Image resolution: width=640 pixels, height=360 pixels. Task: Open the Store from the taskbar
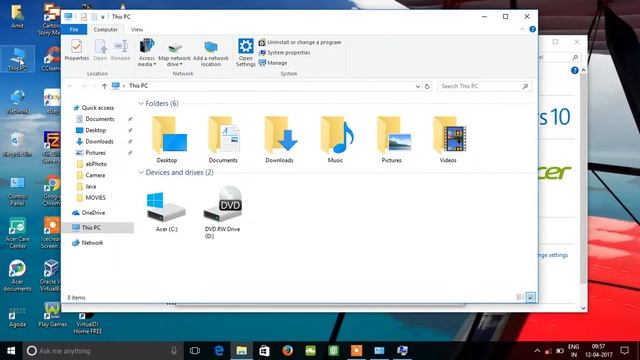[264, 351]
